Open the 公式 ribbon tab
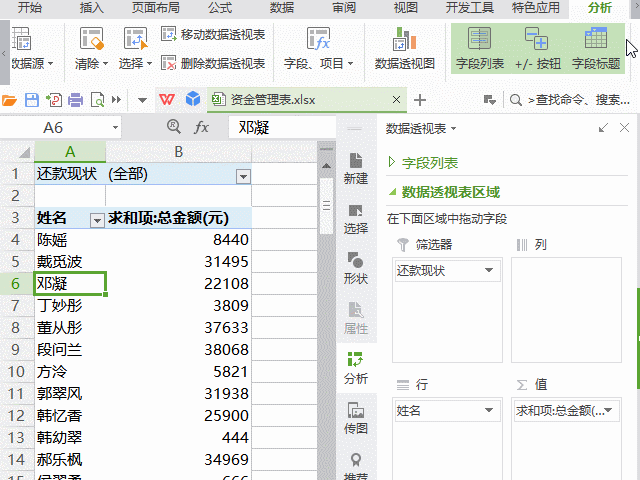The image size is (640, 480). coord(220,8)
